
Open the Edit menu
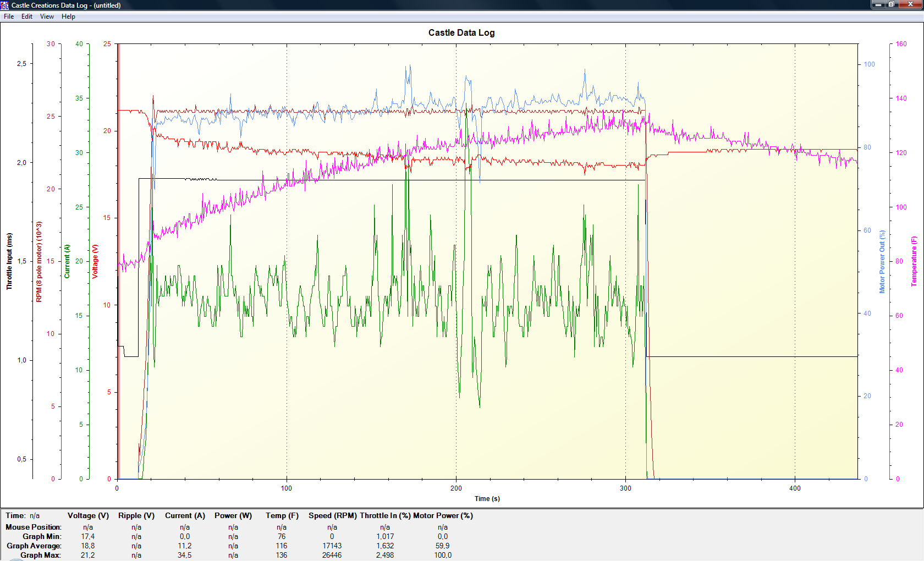(x=27, y=16)
